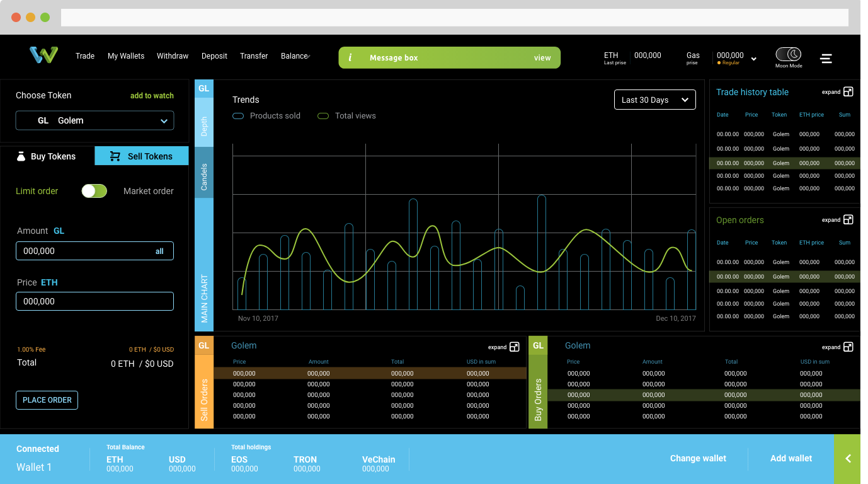This screenshot has width=868, height=484.
Task: Open the Withdraw page
Action: (173, 56)
